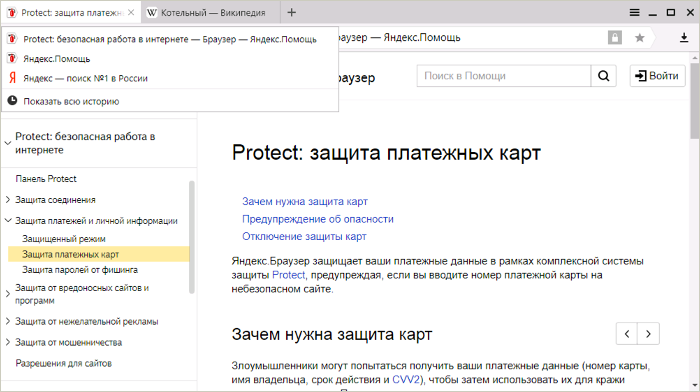Screen dimensions: 700x392
Task: Open a new tab with plus icon
Action: (292, 13)
